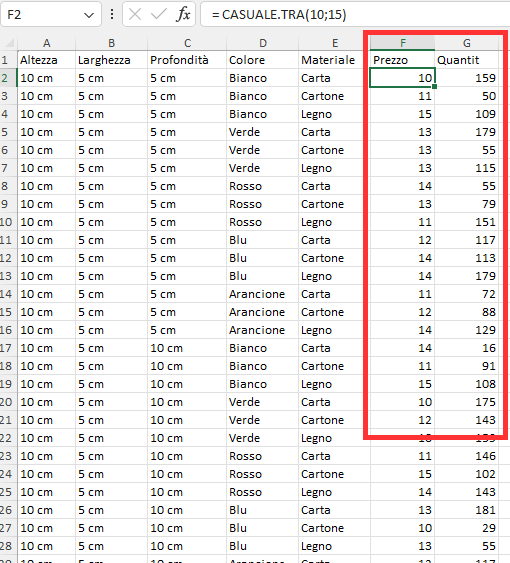Image resolution: width=510 pixels, height=563 pixels.
Task: Click the formula bar with CASUALE.TRA formula
Action: tap(355, 14)
